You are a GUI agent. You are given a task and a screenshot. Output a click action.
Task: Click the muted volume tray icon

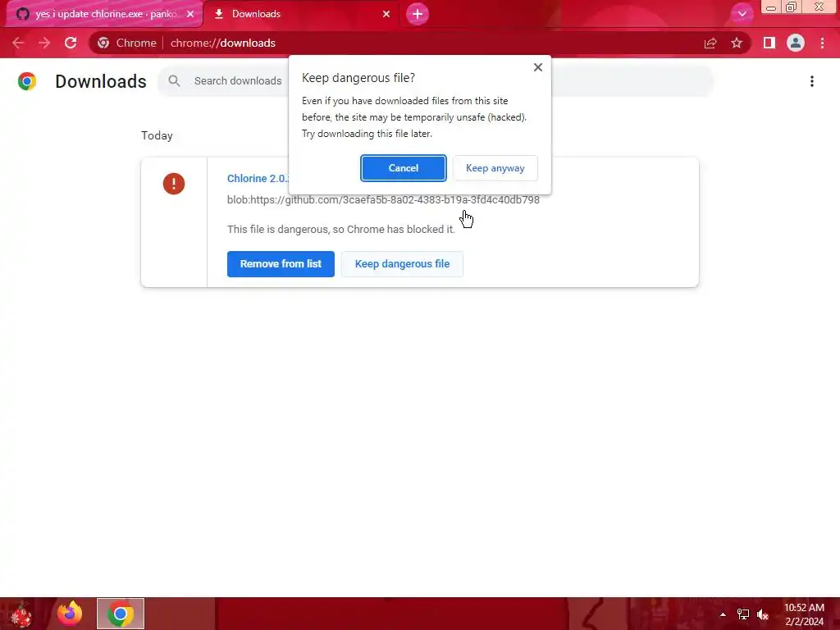762,614
